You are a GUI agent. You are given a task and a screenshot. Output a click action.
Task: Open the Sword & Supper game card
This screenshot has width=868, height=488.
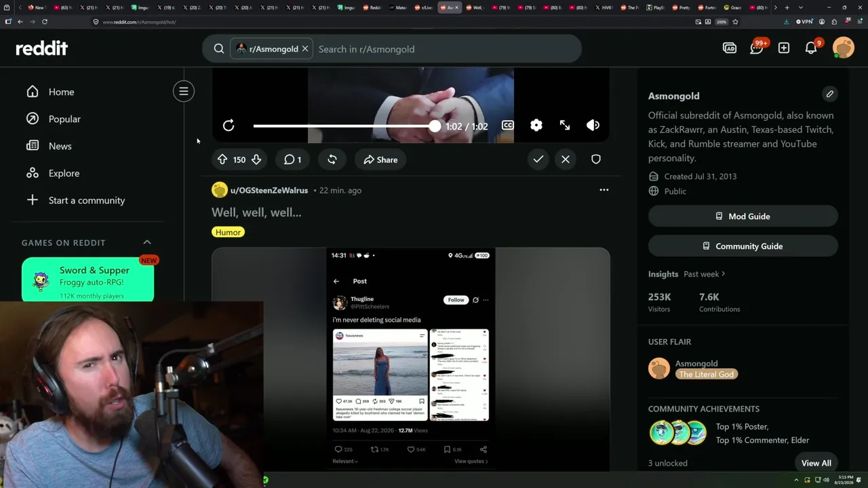coord(88,279)
